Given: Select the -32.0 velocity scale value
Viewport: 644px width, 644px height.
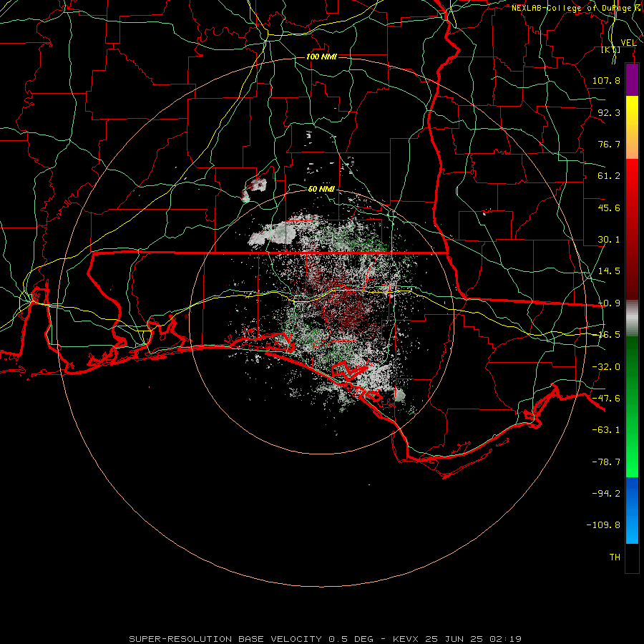Looking at the screenshot, I should [606, 367].
